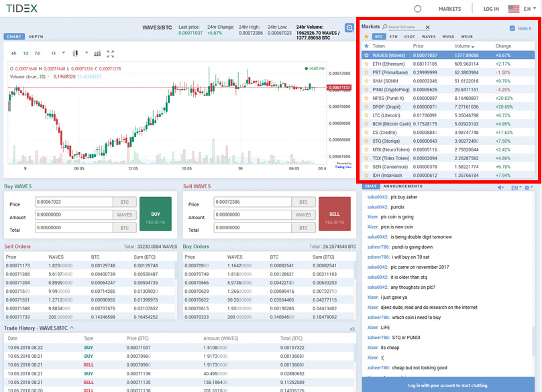
Task: Favorite the ETH (Ethereum) market star
Action: 366,64
